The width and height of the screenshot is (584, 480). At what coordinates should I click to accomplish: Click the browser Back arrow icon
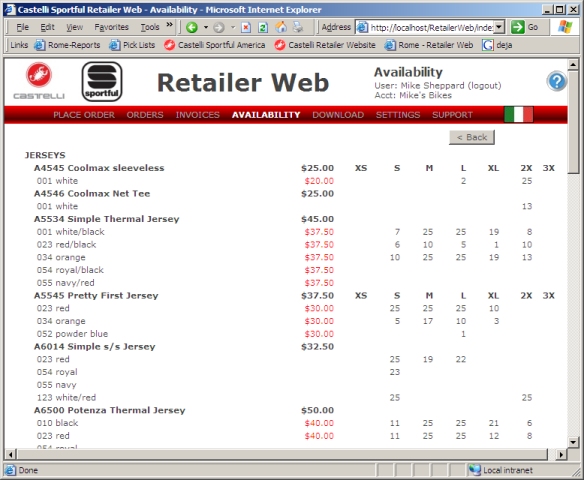(192, 27)
